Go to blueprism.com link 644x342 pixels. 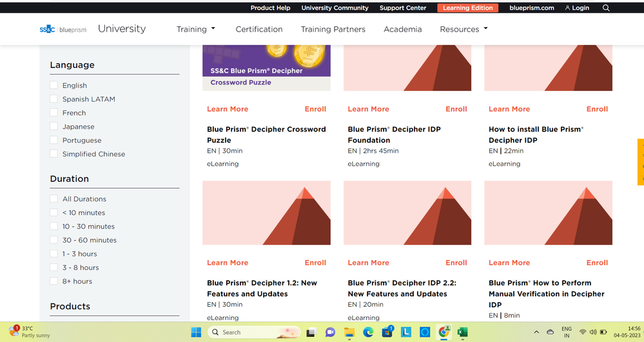click(x=532, y=8)
